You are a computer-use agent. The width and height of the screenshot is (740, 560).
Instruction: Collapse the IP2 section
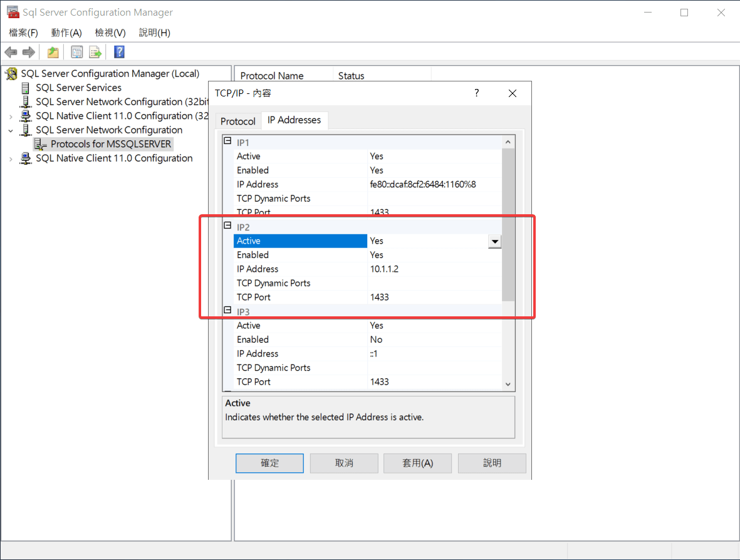pyautogui.click(x=227, y=227)
